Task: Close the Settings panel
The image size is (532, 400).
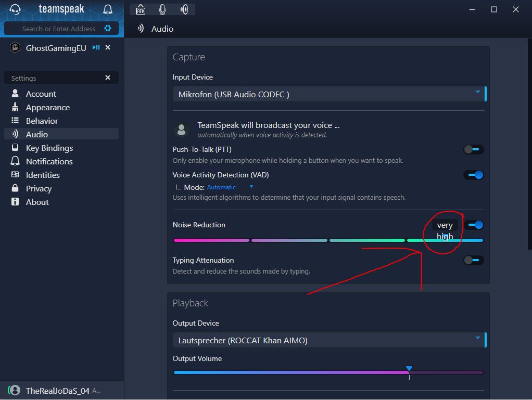Action: (x=108, y=78)
